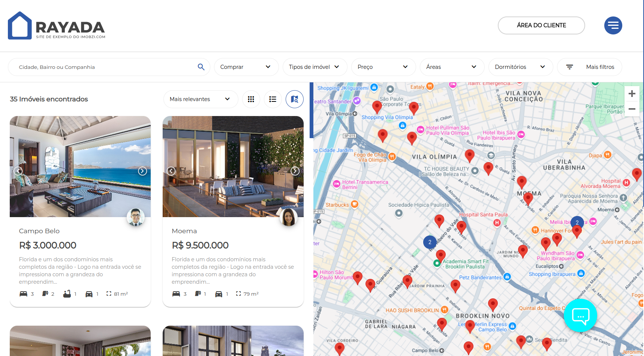Toggle the map view button
The width and height of the screenshot is (644, 356).
point(294,99)
